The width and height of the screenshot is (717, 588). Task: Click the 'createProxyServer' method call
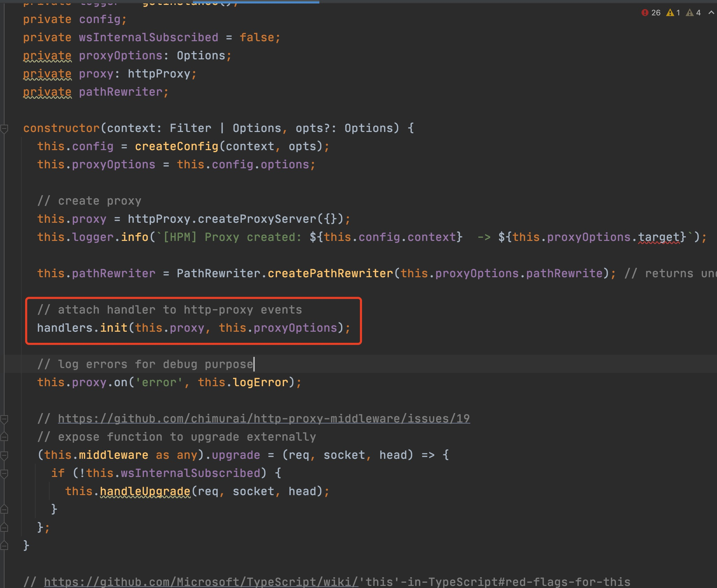[257, 219]
